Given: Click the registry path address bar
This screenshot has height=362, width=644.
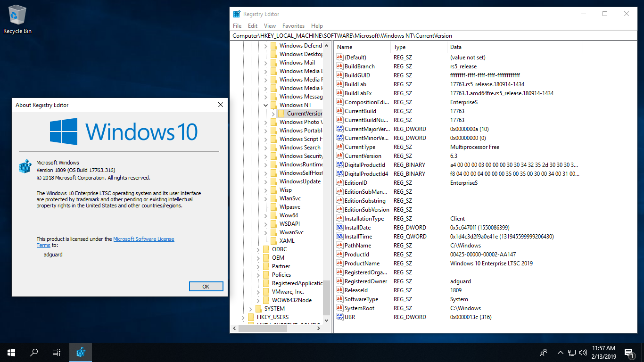Looking at the screenshot, I should click(433, 36).
